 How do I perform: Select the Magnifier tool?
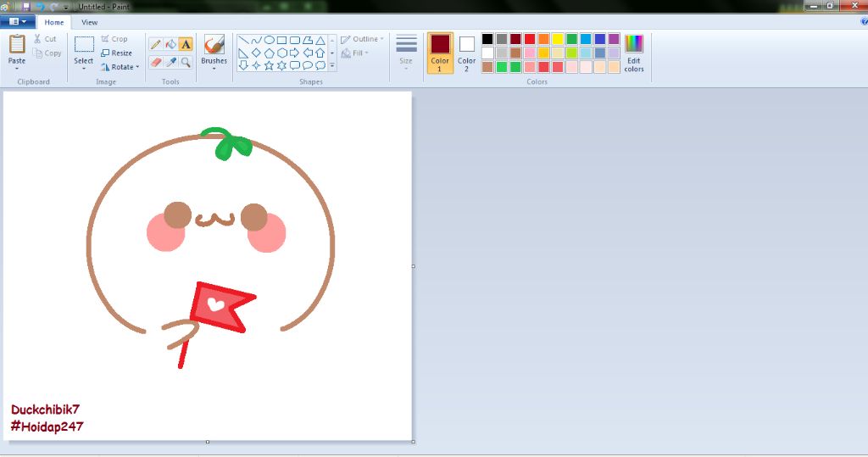click(x=186, y=62)
